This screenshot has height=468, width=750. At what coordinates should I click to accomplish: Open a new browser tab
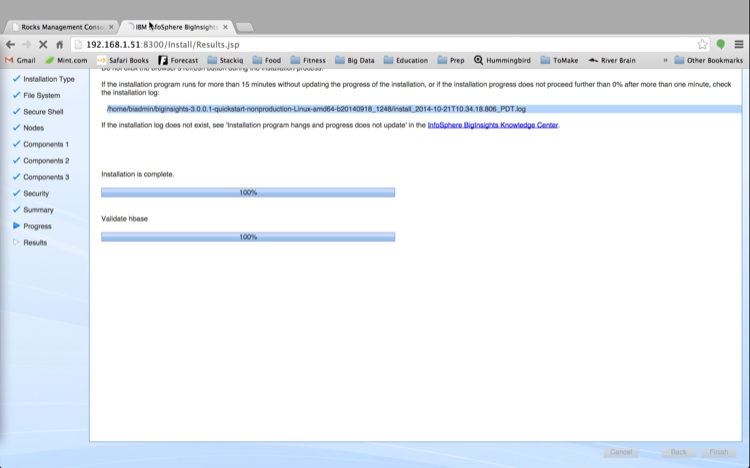point(245,27)
